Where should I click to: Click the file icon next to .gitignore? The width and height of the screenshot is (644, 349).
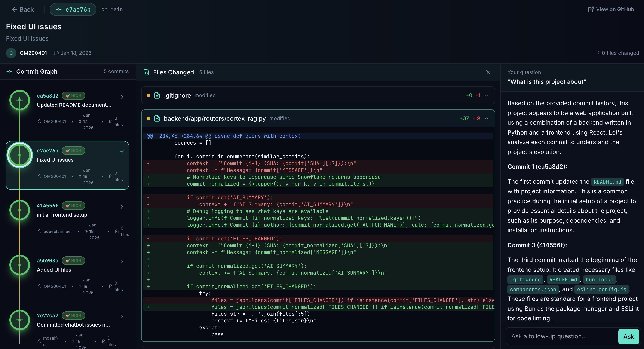(157, 95)
